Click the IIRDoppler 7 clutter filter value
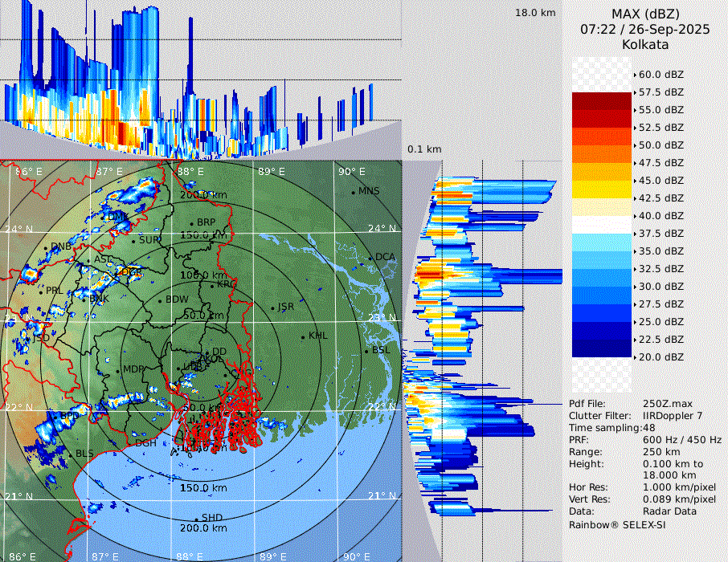This screenshot has width=728, height=562. (x=673, y=416)
